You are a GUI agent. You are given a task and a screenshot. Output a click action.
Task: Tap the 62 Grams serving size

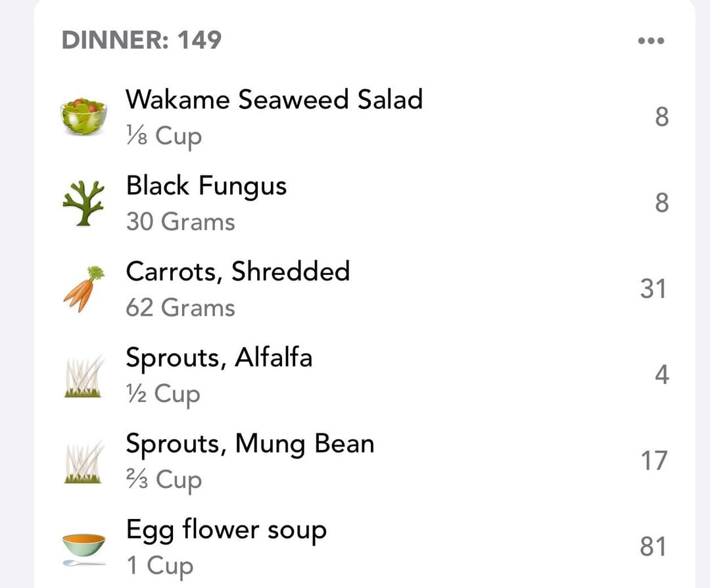[x=180, y=308]
